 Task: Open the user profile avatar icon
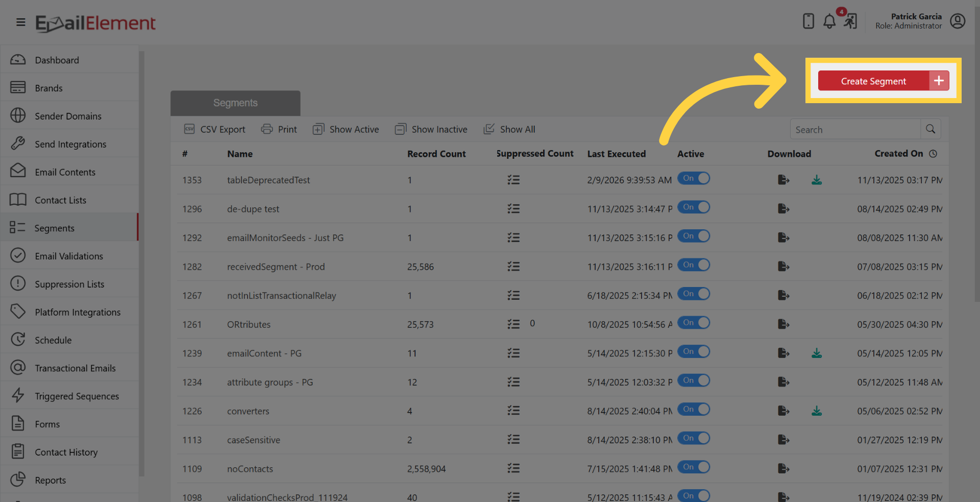[x=958, y=21]
